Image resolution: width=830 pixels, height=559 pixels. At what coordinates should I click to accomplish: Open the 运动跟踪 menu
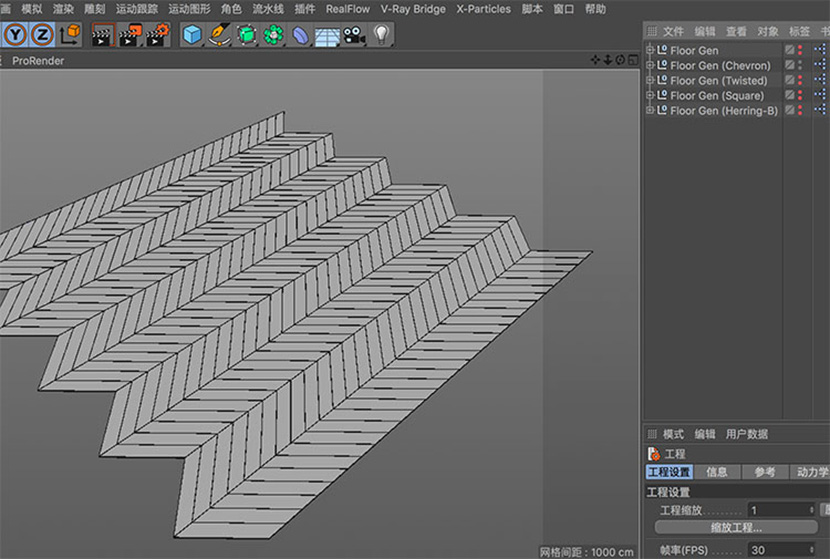(137, 9)
